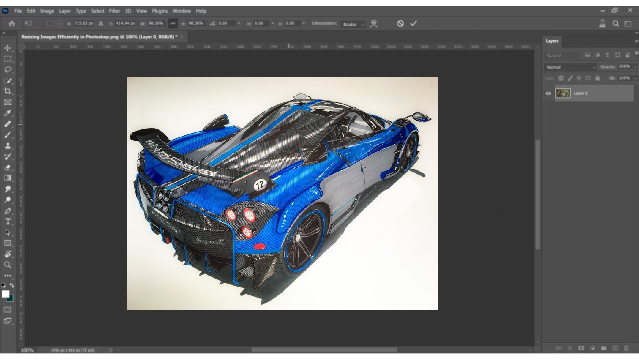Select the Path Selection tool
Image resolution: width=639 pixels, height=360 pixels.
(x=8, y=232)
